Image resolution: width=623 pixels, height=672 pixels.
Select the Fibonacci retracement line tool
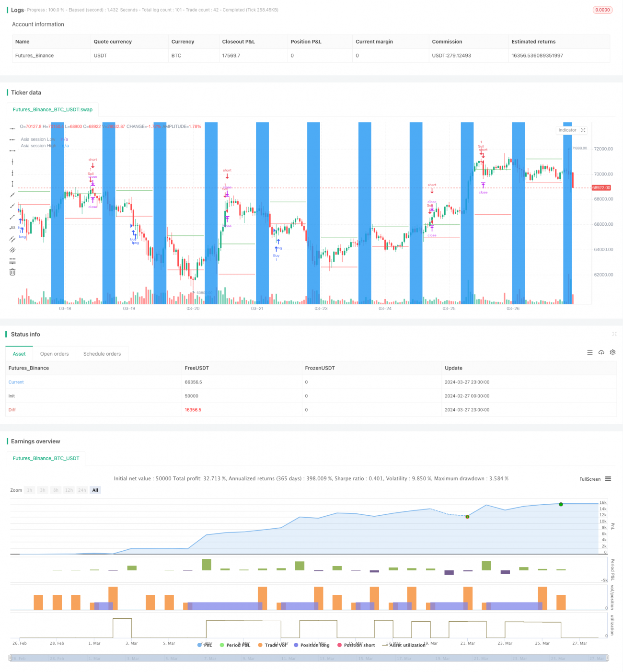[12, 261]
